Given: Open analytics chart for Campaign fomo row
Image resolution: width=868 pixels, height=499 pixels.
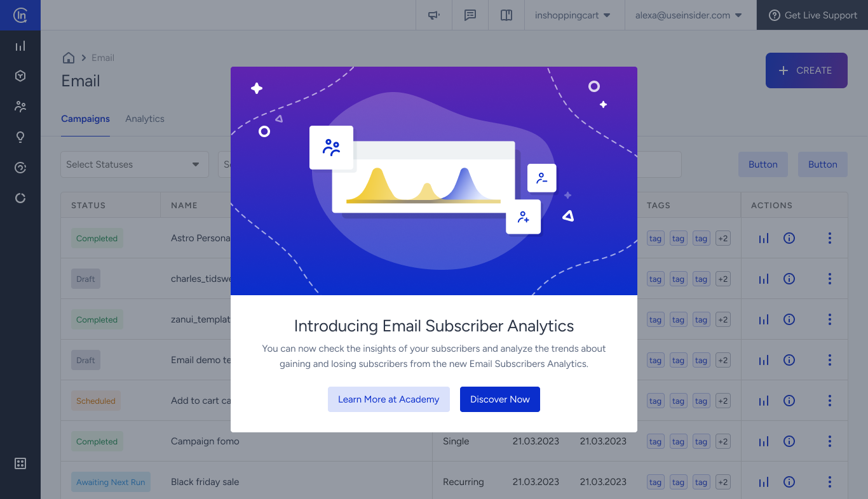Looking at the screenshot, I should tap(764, 441).
